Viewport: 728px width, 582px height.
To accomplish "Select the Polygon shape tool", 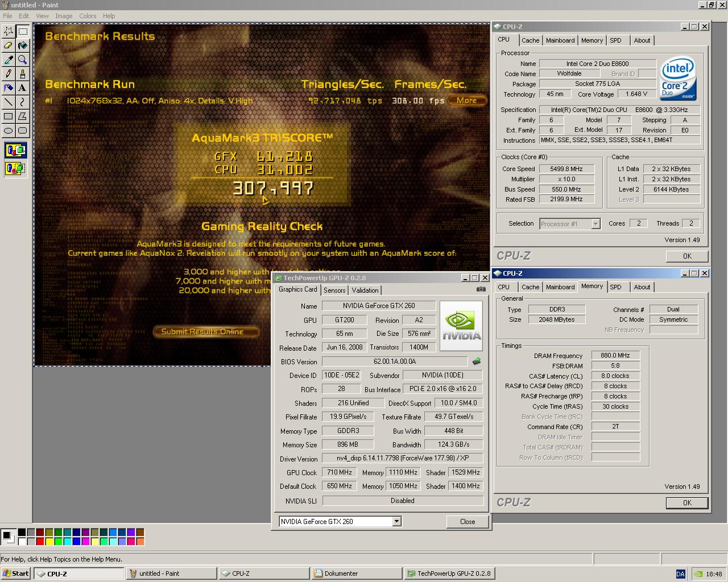I will [x=22, y=117].
